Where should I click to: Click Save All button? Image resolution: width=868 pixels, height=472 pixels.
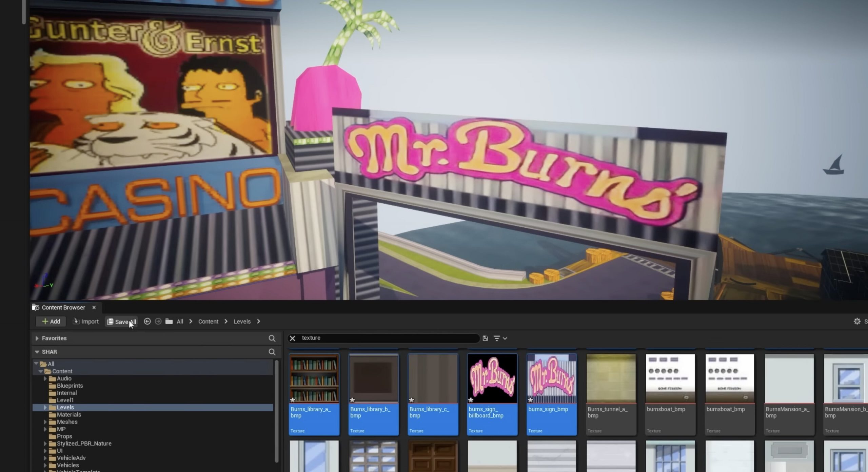pyautogui.click(x=121, y=322)
